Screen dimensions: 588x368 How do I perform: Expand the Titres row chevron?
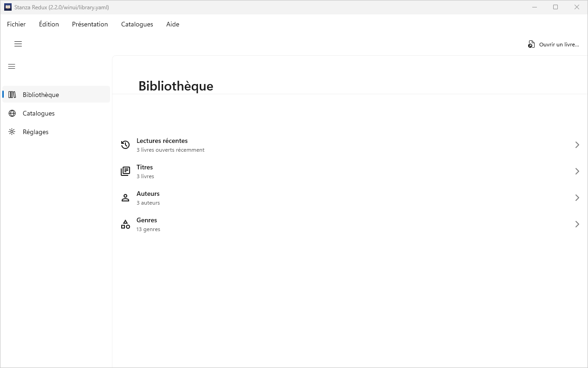pyautogui.click(x=577, y=171)
